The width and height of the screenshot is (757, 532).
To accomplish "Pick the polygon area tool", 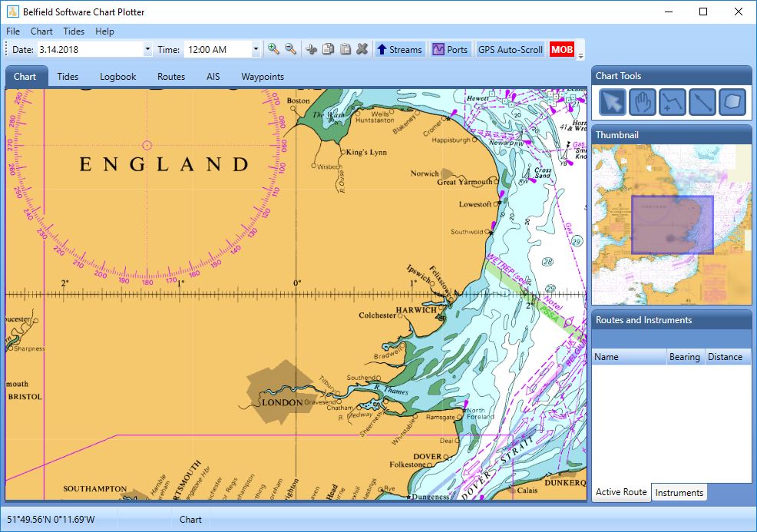I will click(732, 102).
